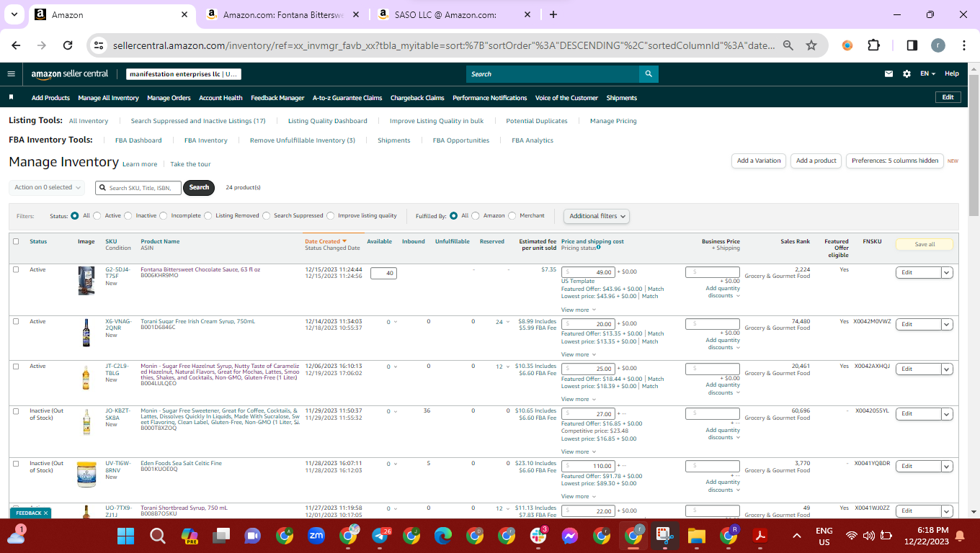
Task: Select the Torani Irish Cream Syrup row checkbox
Action: pyautogui.click(x=16, y=321)
